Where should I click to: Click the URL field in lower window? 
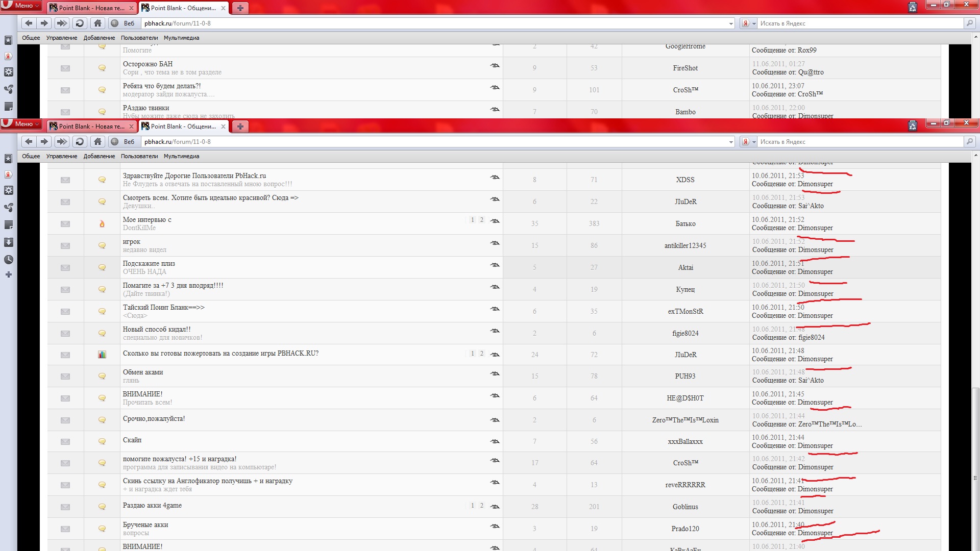(434, 142)
